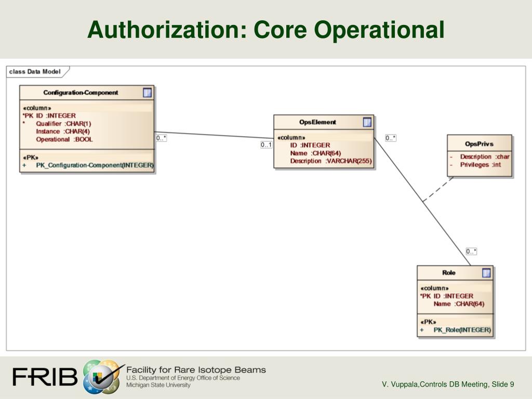Click the 'Instance :CHAR(4)' column
This screenshot has height=399, width=532.
click(63, 131)
